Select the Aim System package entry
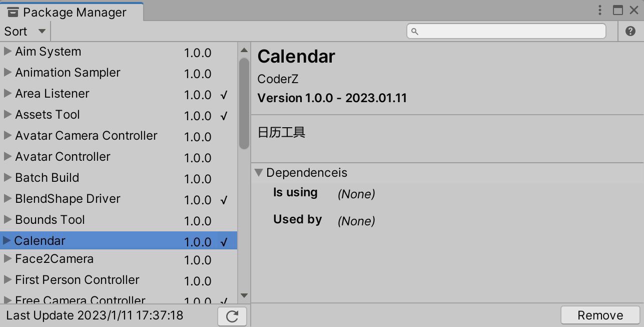Screen dimensions: 644x327 (48, 51)
